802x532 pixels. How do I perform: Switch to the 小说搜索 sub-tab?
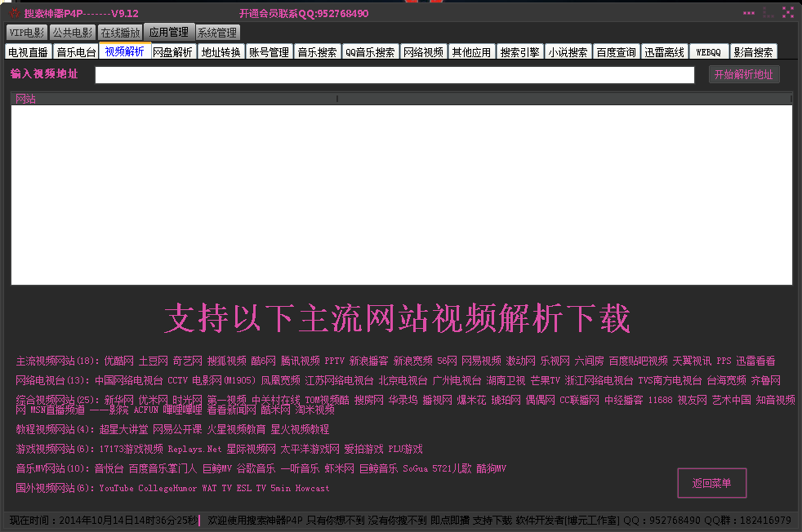click(568, 52)
